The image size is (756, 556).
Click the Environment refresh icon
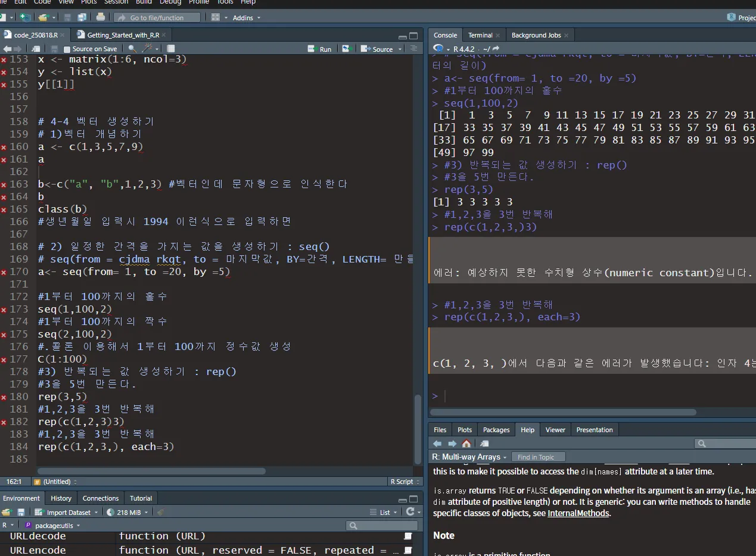pos(410,512)
